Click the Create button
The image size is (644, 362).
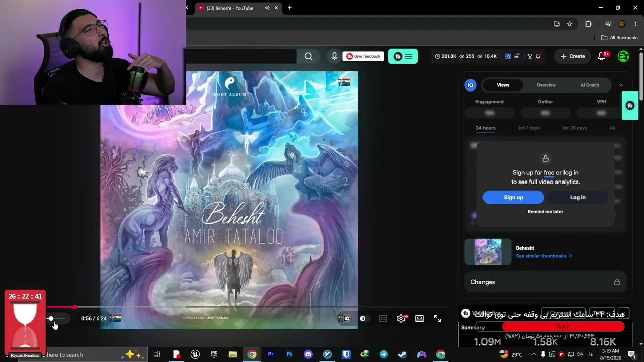point(573,56)
